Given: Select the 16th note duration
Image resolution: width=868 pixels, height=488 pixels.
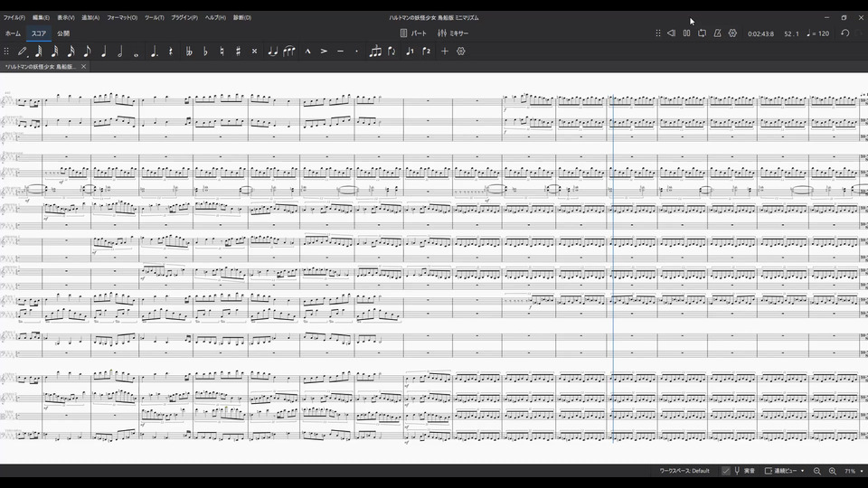Looking at the screenshot, I should click(x=71, y=52).
